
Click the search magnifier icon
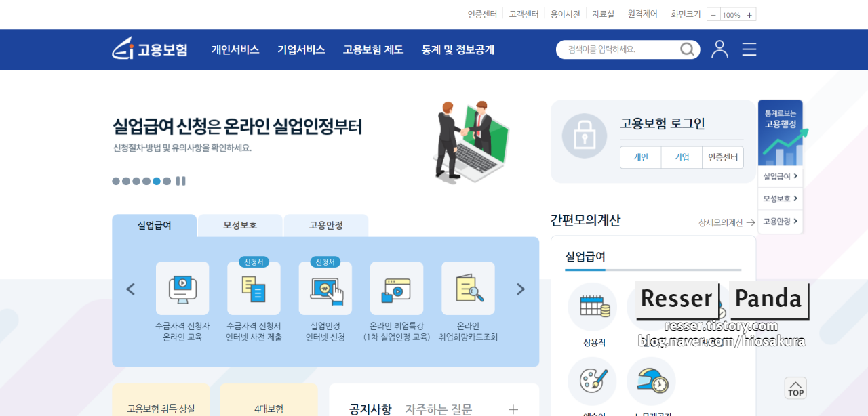688,49
